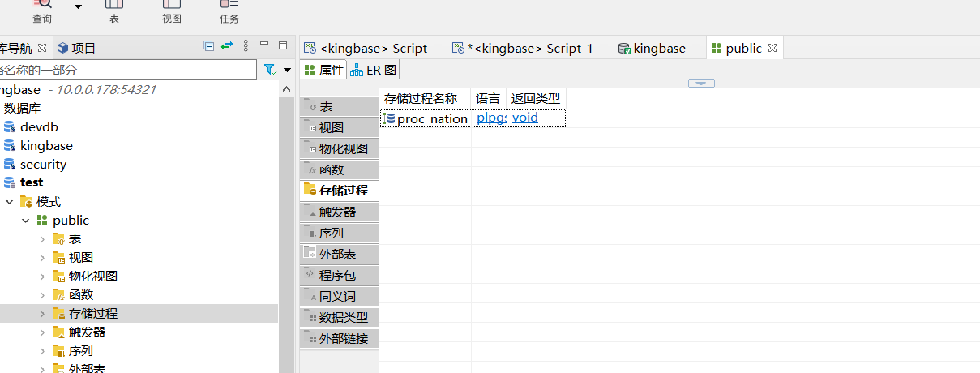Open the dropdown arrow next to the filter funnel
Viewport: 980px width, 373px height.
point(287,70)
